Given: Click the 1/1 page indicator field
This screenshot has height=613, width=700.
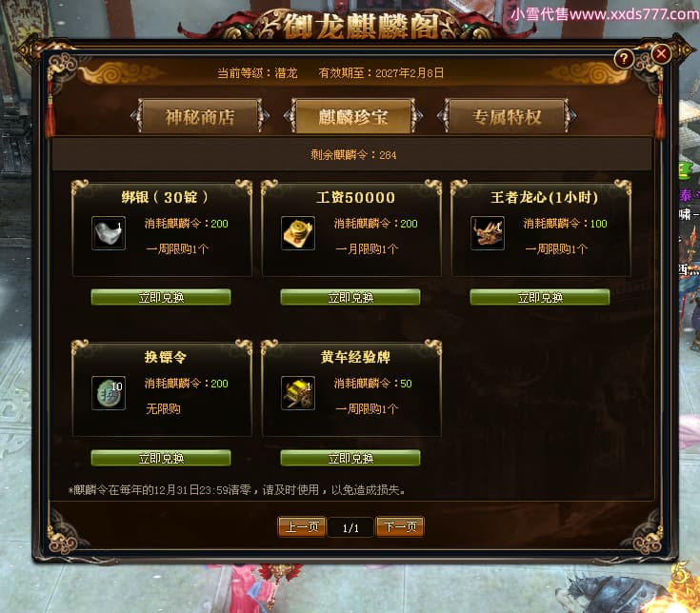Looking at the screenshot, I should tap(350, 527).
